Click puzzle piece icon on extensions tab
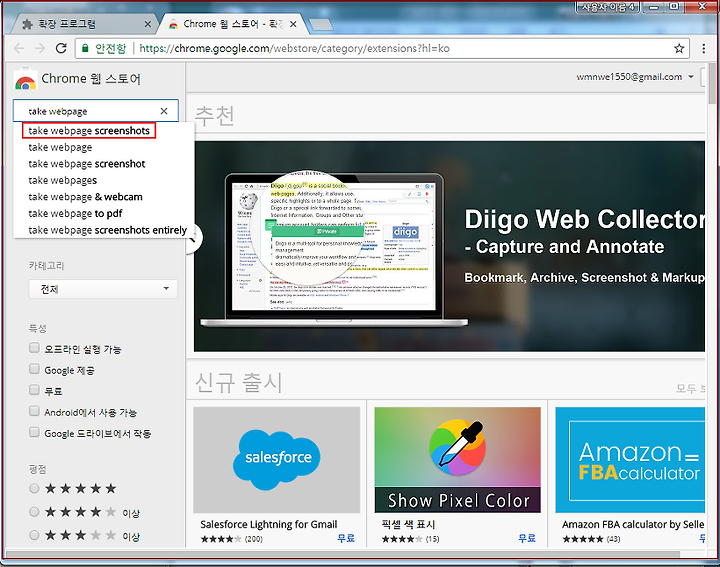 [28, 24]
